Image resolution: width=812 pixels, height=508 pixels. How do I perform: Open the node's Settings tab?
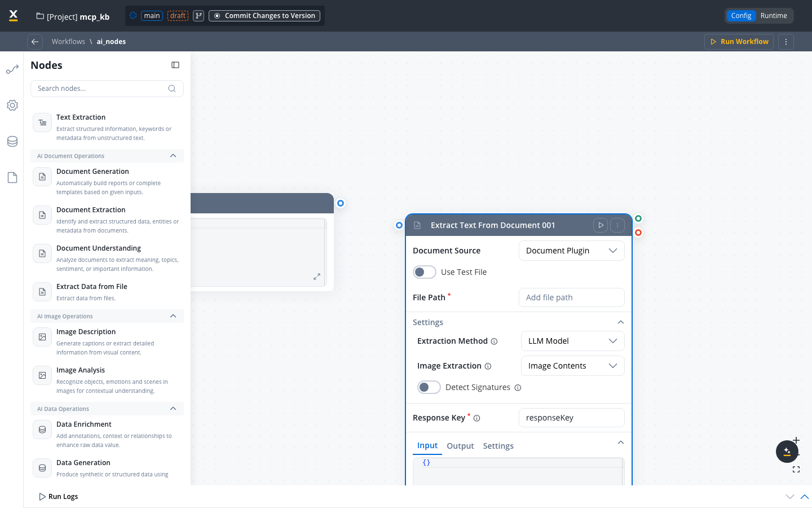[498, 446]
